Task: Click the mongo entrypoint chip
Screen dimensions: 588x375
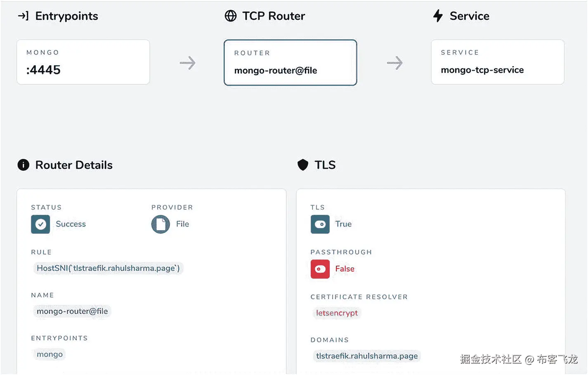Action: pos(50,354)
